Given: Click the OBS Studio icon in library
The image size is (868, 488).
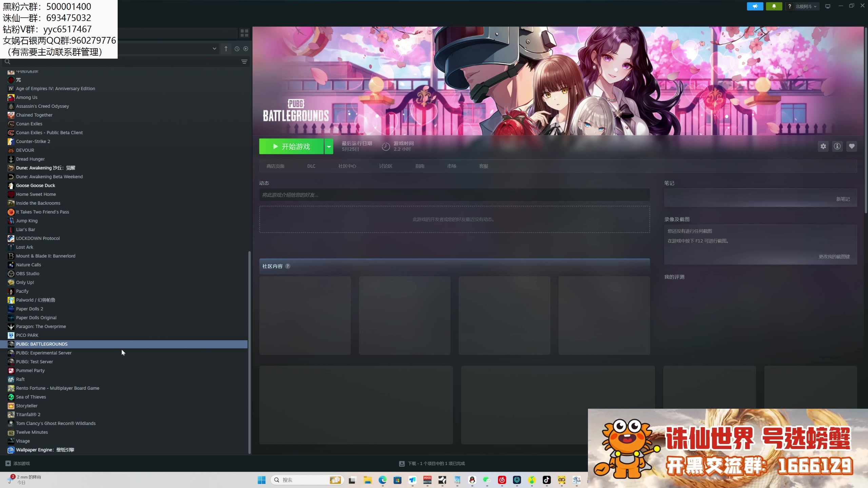Looking at the screenshot, I should 11,273.
